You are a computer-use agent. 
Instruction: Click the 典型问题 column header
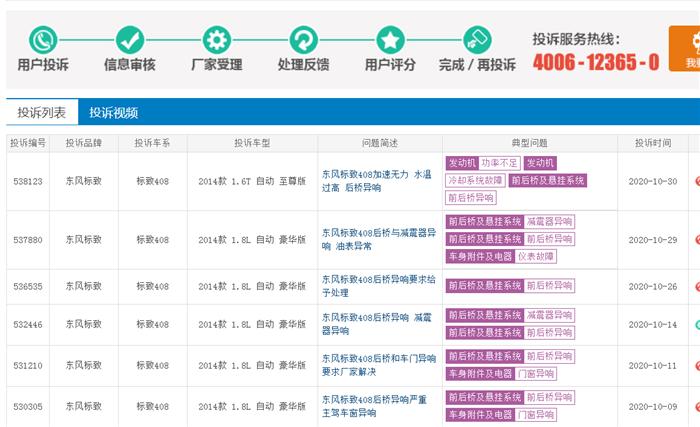(529, 143)
